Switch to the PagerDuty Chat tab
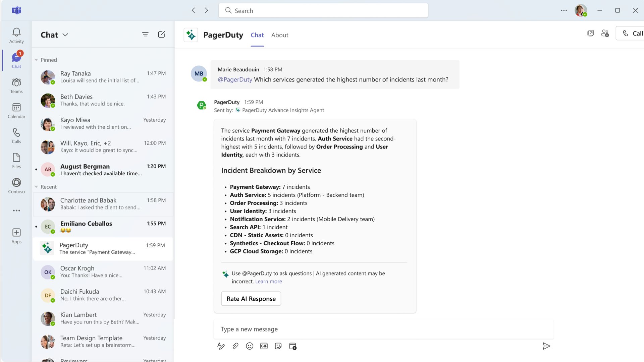The height and width of the screenshot is (362, 644). 257,35
